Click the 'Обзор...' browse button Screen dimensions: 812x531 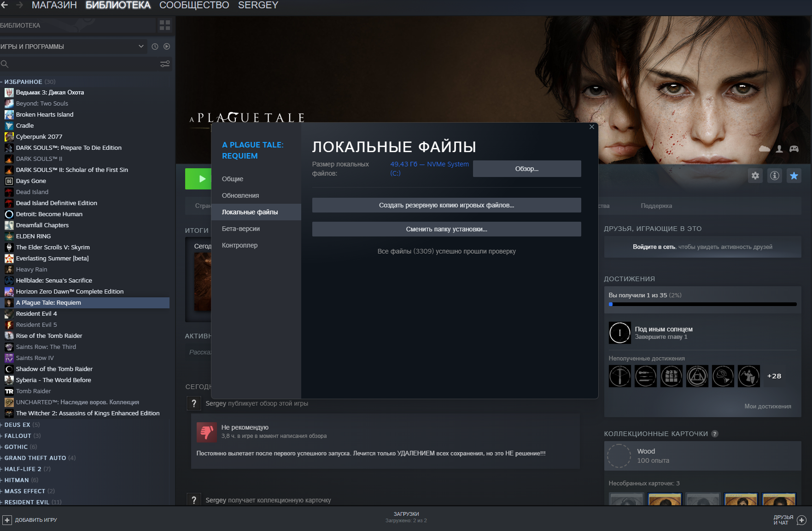527,169
